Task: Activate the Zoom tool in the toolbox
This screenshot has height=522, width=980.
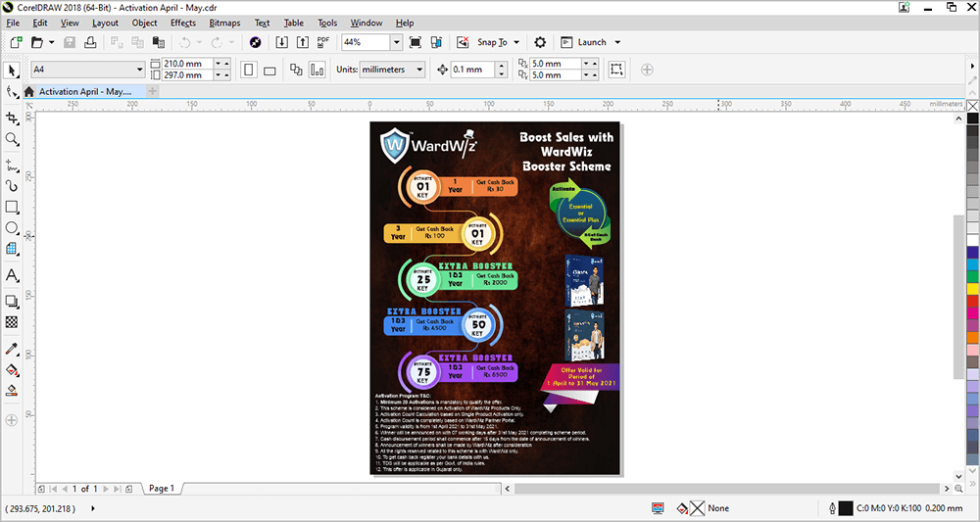Action: coord(11,139)
